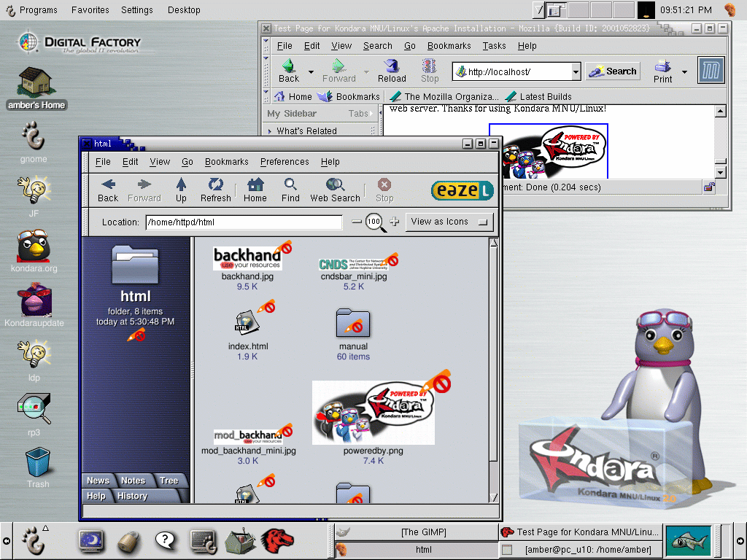Viewport: 747px width, 560px height.
Task: Switch to The GIMP taskbar entry
Action: click(x=417, y=532)
